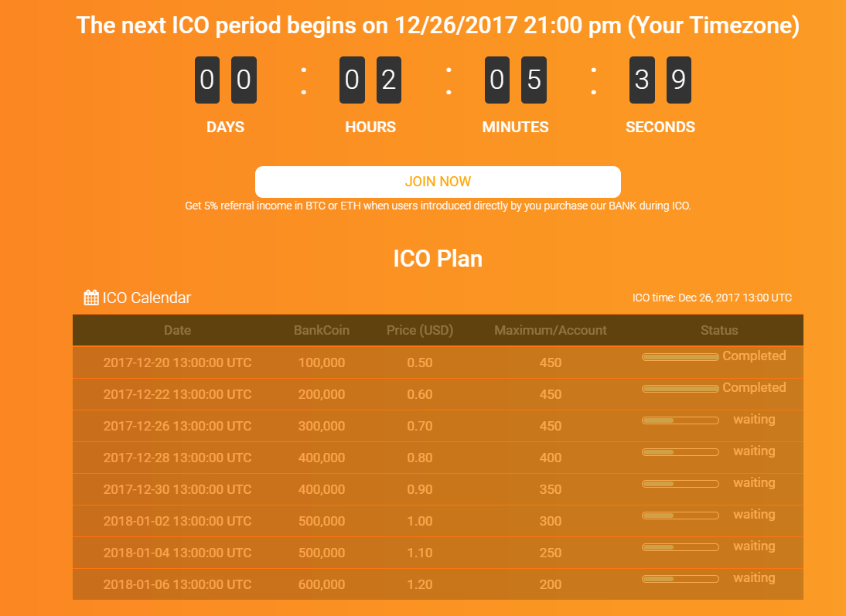
Task: Click the ICO Calendar icon
Action: click(x=91, y=298)
